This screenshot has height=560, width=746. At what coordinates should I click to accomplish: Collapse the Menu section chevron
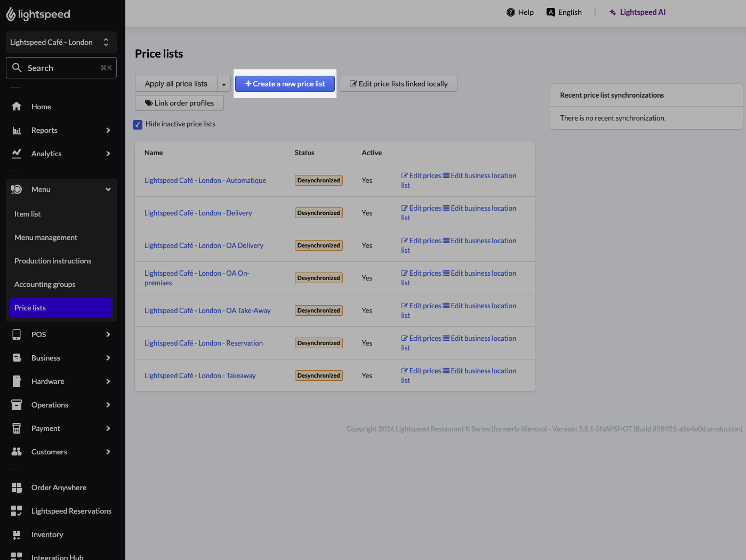click(108, 189)
